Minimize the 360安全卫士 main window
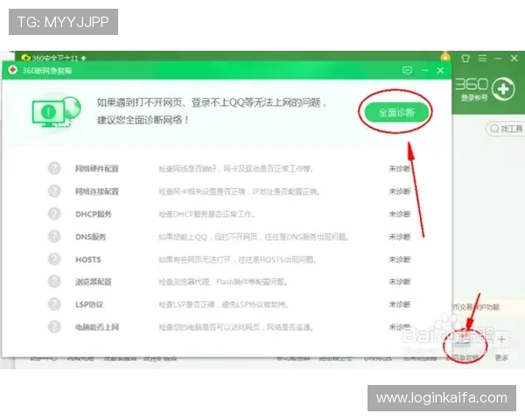The height and width of the screenshot is (420, 525). (498, 59)
